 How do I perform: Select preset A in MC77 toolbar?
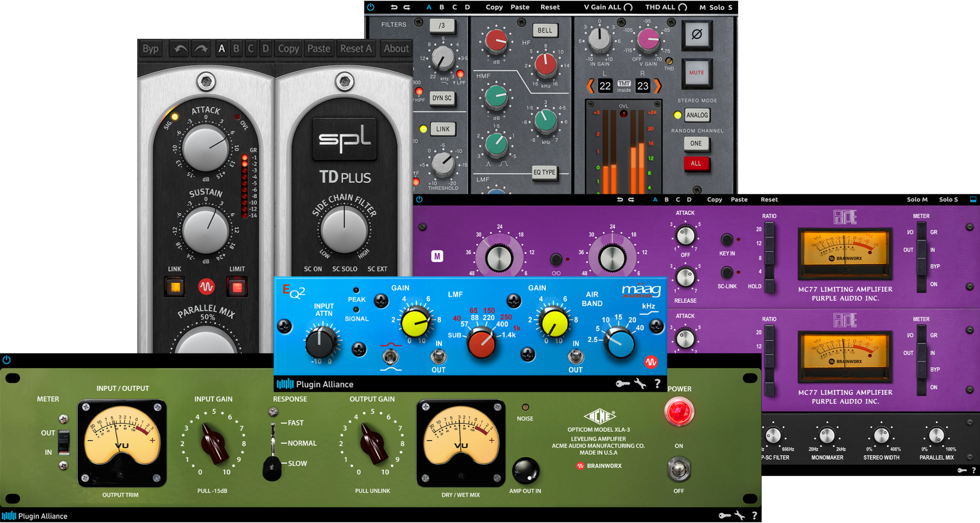pos(655,200)
